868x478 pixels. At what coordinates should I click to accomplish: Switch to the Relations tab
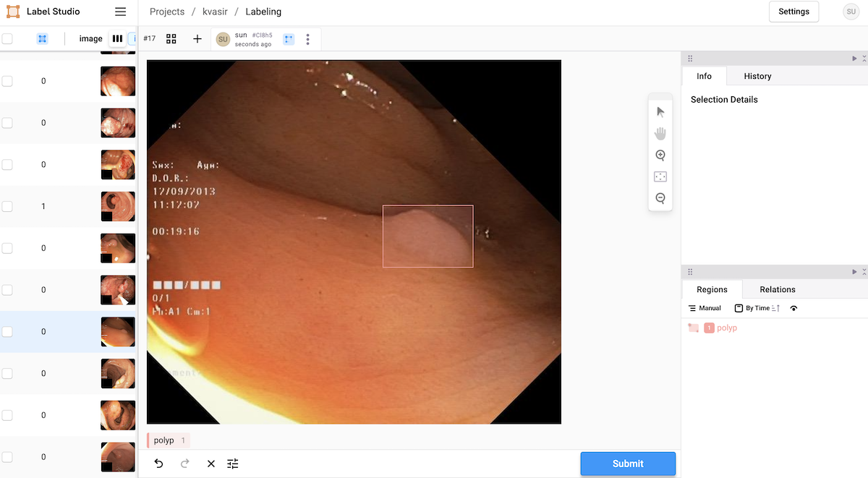(x=778, y=289)
